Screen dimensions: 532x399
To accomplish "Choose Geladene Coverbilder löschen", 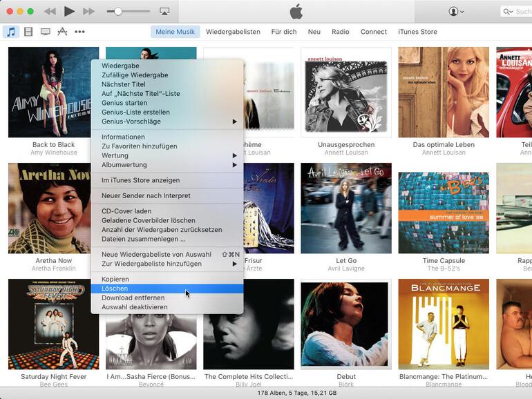I will tap(167, 220).
